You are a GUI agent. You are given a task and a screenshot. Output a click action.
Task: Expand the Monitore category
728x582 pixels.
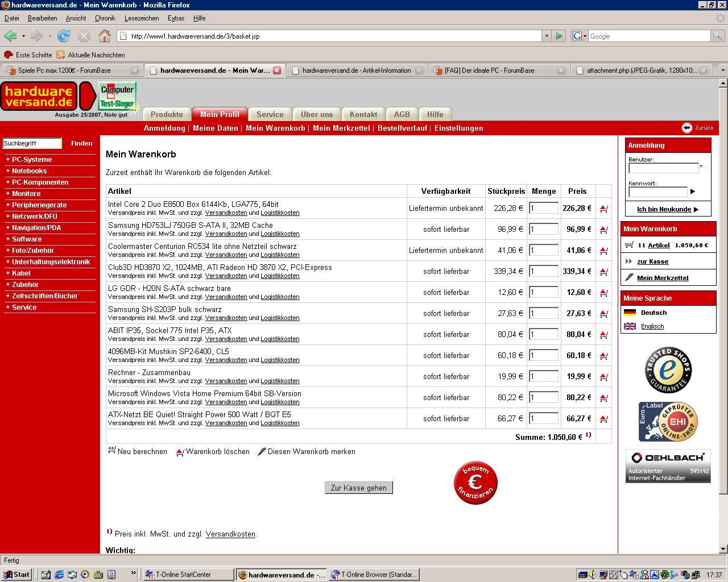pyautogui.click(x=26, y=194)
